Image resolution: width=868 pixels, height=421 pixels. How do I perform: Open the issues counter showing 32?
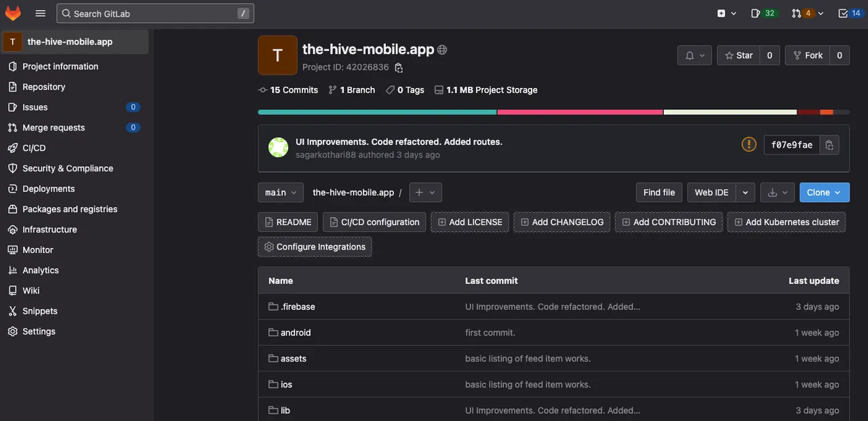764,13
